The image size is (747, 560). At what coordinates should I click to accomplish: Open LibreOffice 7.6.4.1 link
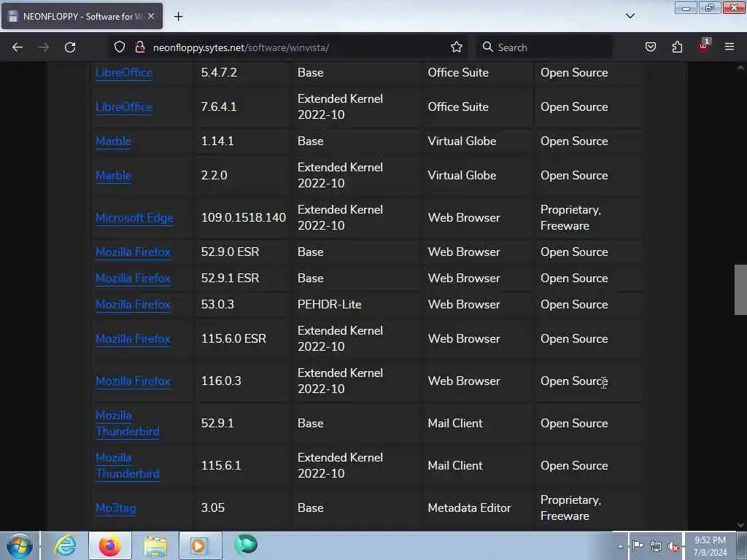[124, 107]
